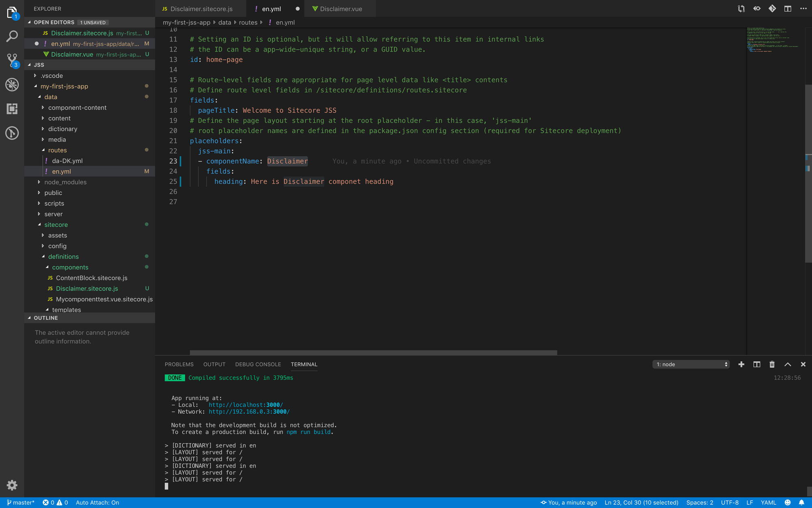Image resolution: width=812 pixels, height=508 pixels.
Task: Close the terminal panel
Action: (x=803, y=364)
